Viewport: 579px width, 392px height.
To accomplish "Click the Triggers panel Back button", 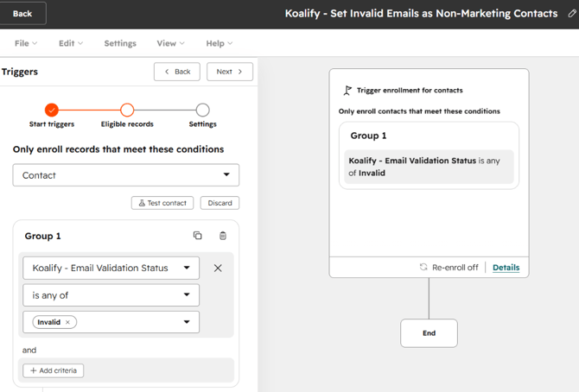I will coord(177,72).
